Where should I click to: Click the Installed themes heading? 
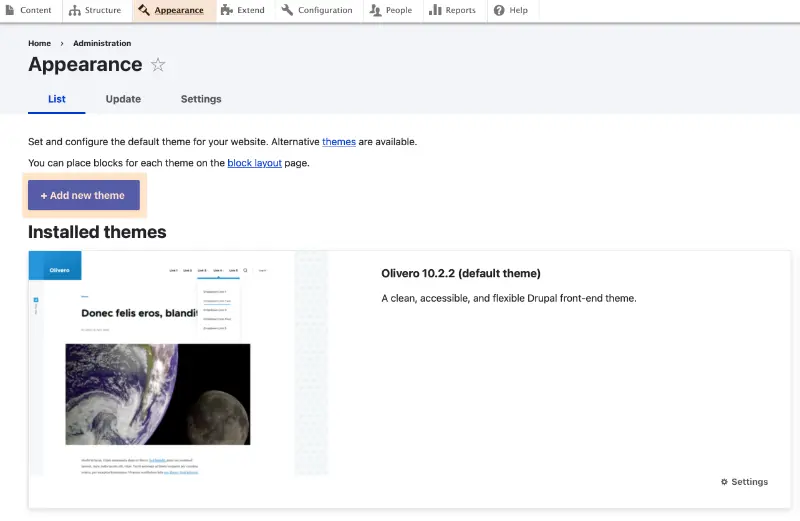click(97, 232)
